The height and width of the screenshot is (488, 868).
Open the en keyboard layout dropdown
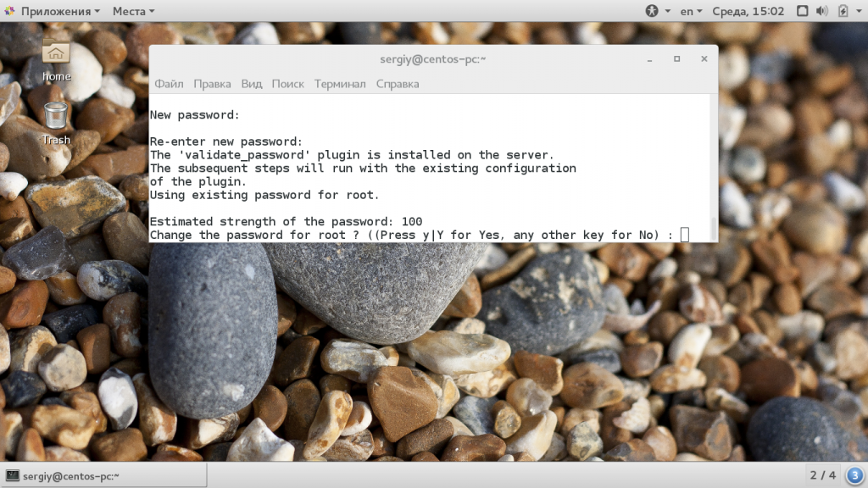(691, 11)
